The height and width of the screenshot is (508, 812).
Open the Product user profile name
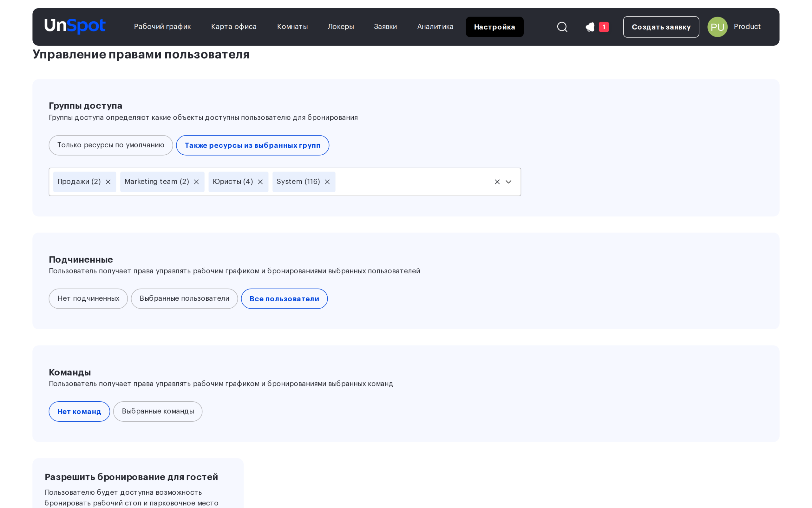pyautogui.click(x=747, y=27)
